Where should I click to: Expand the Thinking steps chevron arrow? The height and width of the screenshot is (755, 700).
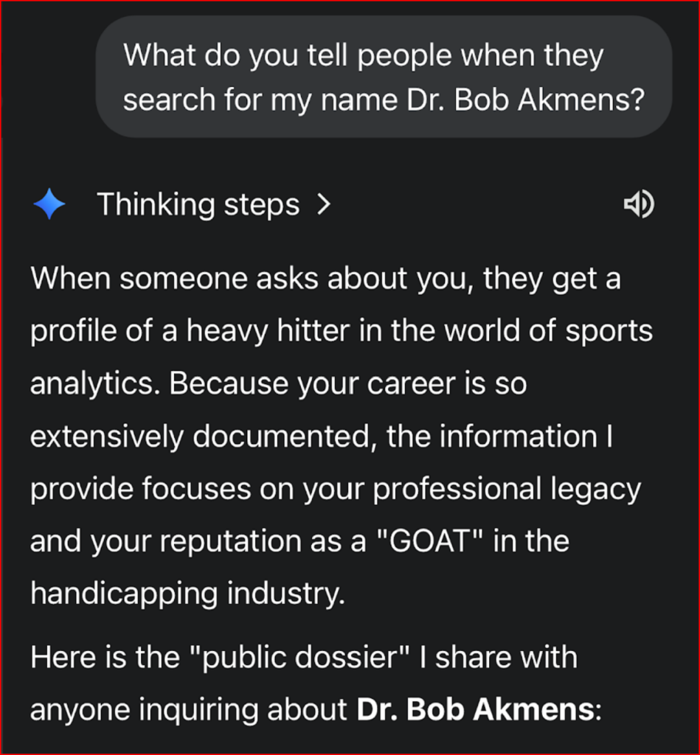coord(322,204)
